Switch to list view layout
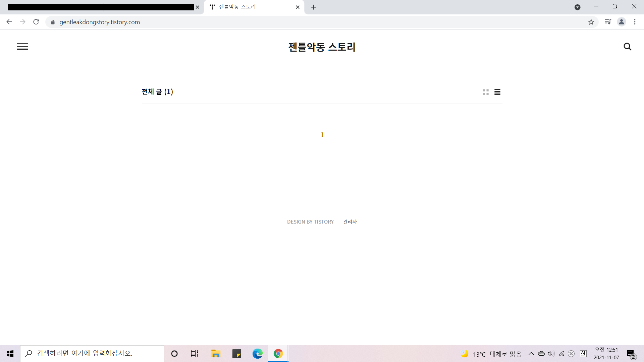This screenshot has width=644, height=362. 497,92
